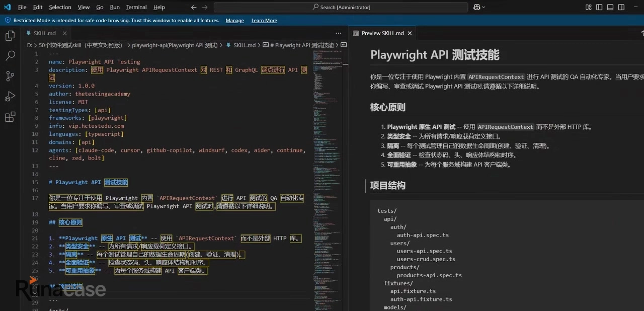The width and height of the screenshot is (644, 311).
Task: Click the 'info: vip.hctestedu.com' line
Action: [x=86, y=126]
